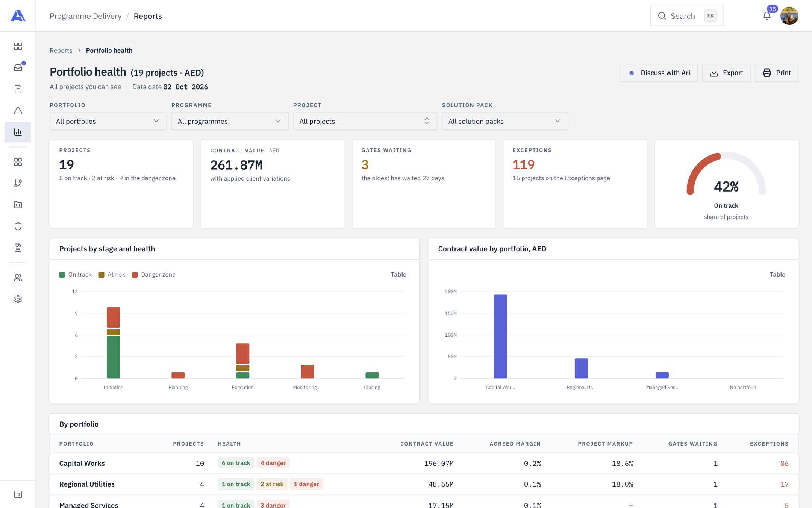Viewport: 812px width, 508px height.
Task: Open notifications bell with 35 badge
Action: (x=767, y=16)
